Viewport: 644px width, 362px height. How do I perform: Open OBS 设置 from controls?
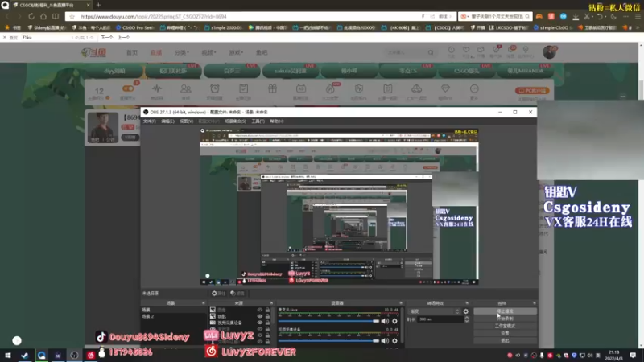505,333
